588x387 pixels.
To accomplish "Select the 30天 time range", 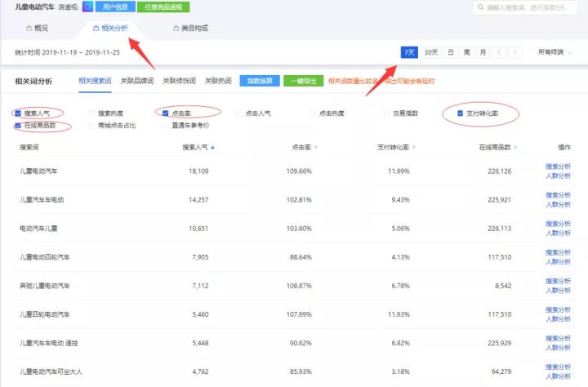I will click(431, 52).
